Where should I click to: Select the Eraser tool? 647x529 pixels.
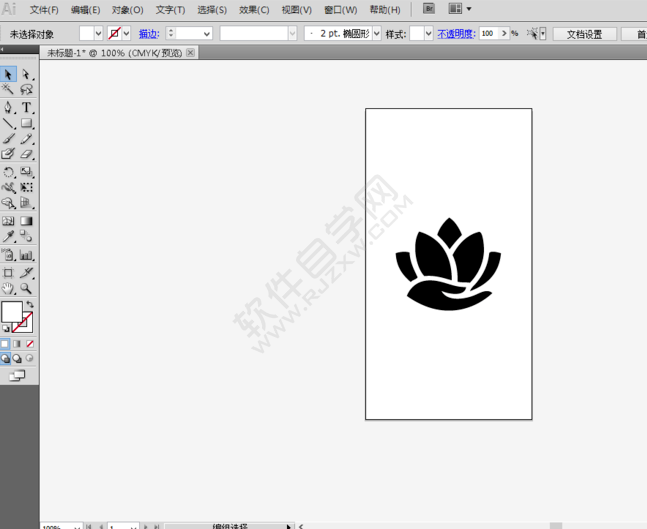click(26, 154)
